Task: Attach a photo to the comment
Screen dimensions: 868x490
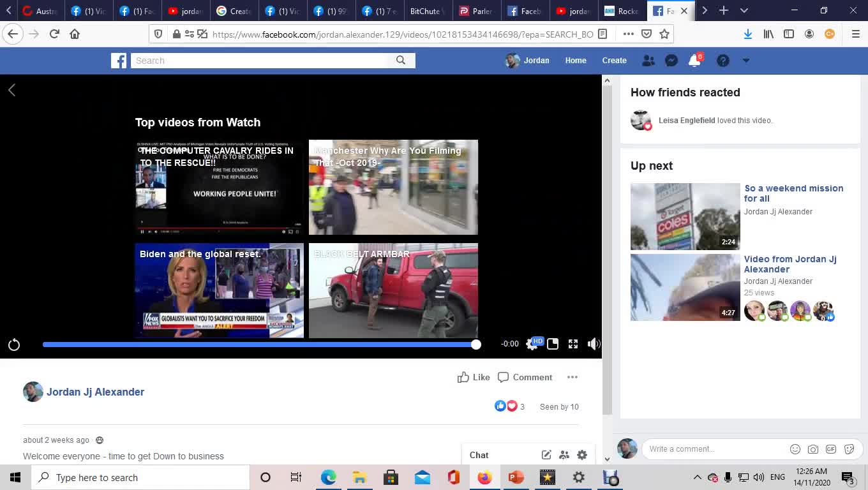Action: 813,449
